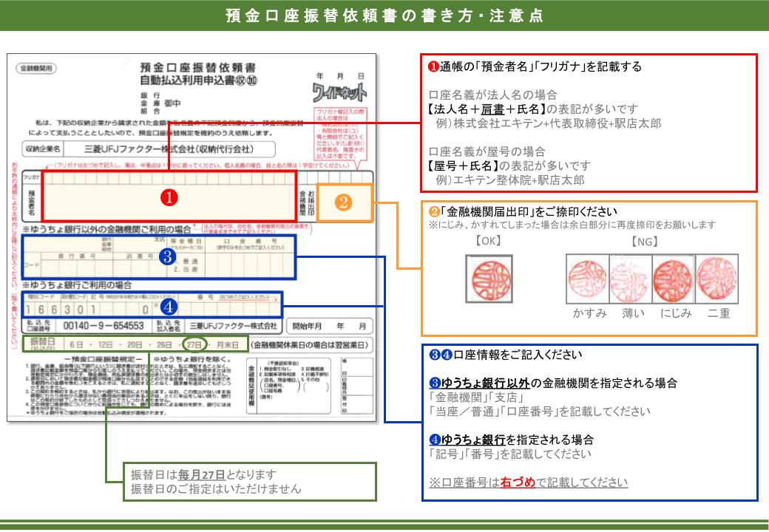Click the line 「金融機関」「支店」

point(478,398)
